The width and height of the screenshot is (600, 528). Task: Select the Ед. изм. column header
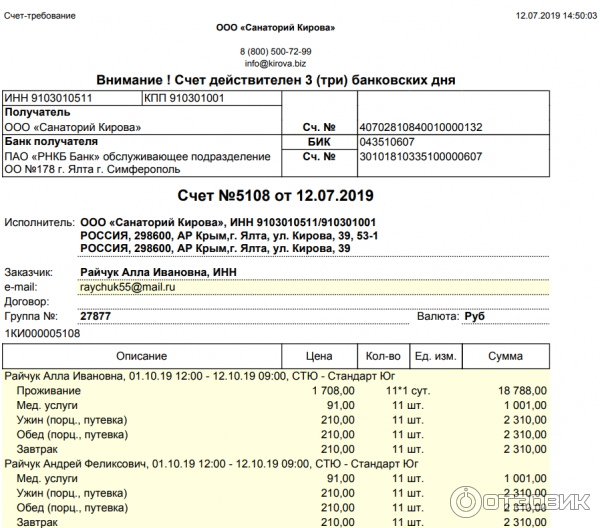click(436, 356)
